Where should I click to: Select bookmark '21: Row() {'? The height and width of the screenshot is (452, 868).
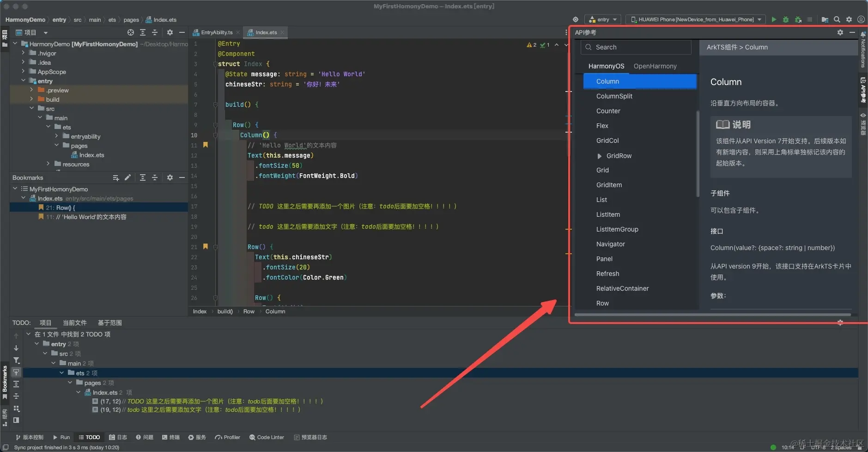pos(99,208)
